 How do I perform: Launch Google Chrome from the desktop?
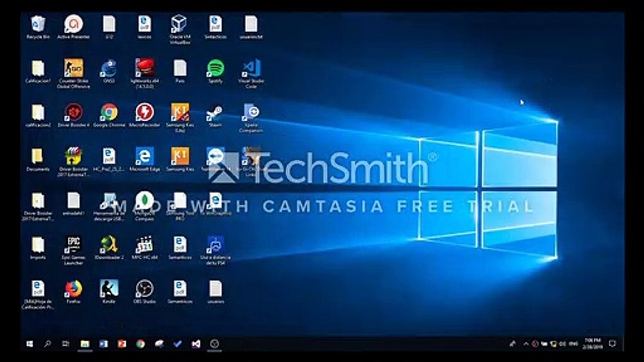pyautogui.click(x=109, y=116)
